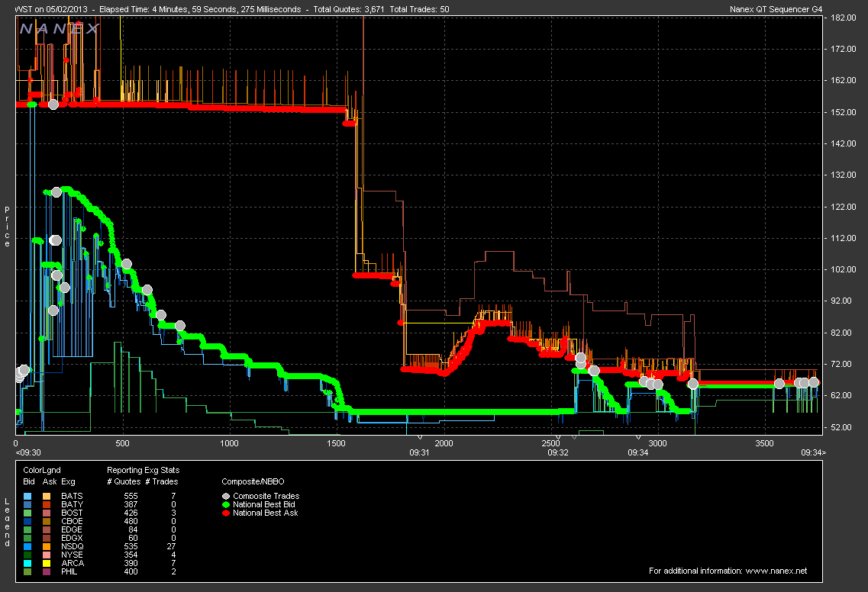Click the BATS quote count 555
The image size is (868, 592).
[131, 497]
